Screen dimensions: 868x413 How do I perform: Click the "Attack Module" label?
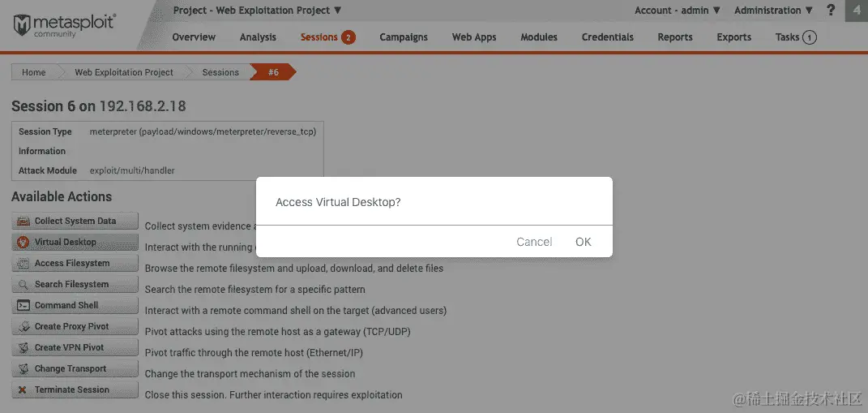(x=48, y=170)
